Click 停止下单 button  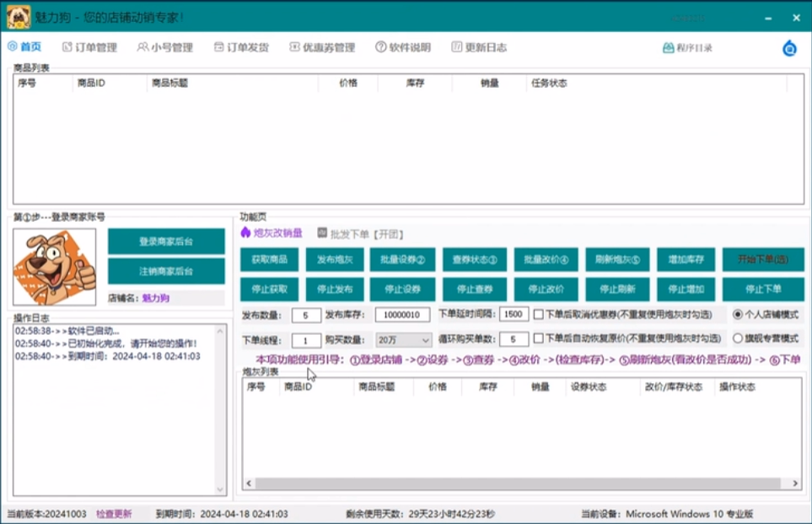click(x=763, y=289)
